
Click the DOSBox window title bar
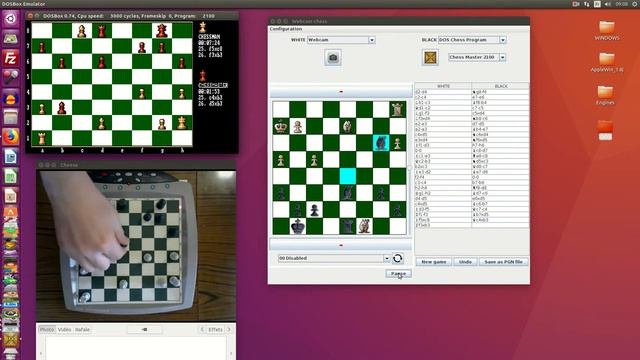(132, 16)
